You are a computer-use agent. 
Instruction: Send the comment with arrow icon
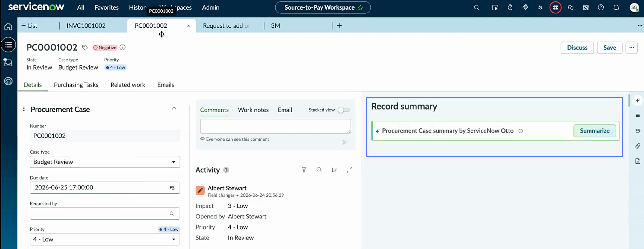click(344, 142)
